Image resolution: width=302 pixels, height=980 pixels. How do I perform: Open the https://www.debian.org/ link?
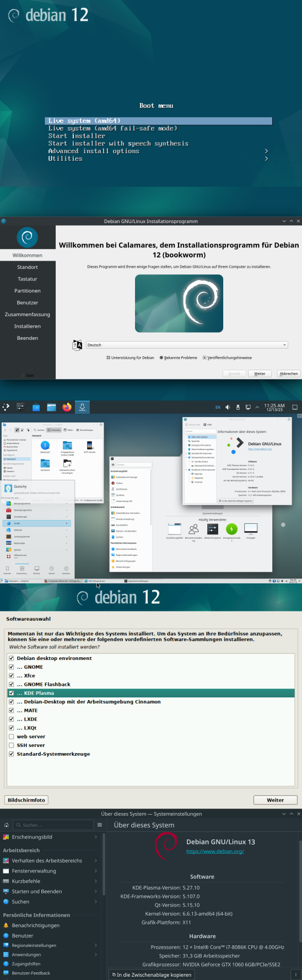tap(215, 852)
